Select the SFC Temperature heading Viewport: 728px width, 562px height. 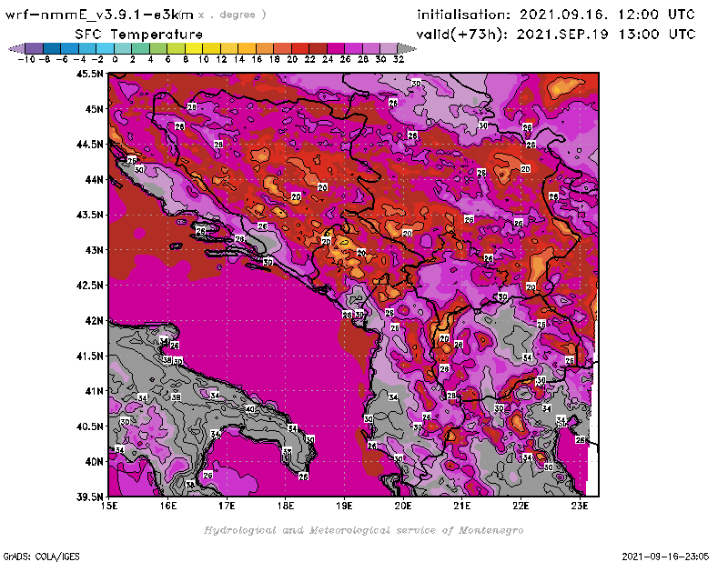tap(139, 35)
